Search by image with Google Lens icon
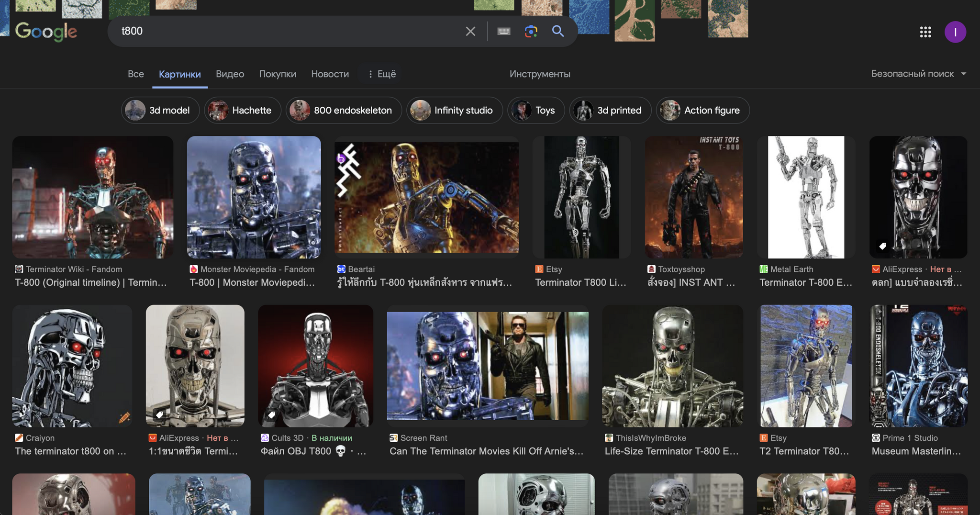980x515 pixels. pos(531,32)
